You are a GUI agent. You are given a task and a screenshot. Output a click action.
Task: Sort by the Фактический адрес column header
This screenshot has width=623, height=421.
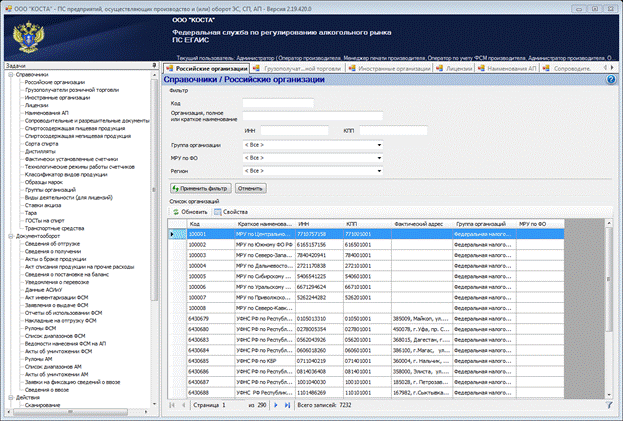(422, 224)
